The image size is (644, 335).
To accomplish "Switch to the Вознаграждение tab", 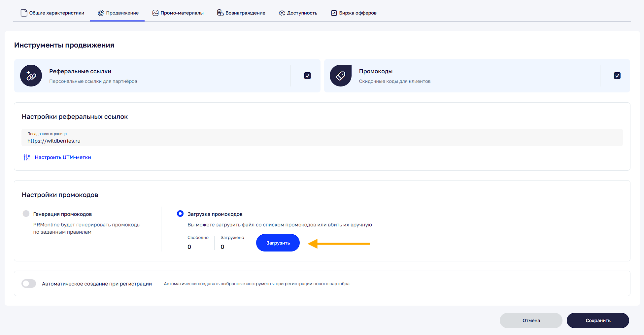I will point(245,13).
